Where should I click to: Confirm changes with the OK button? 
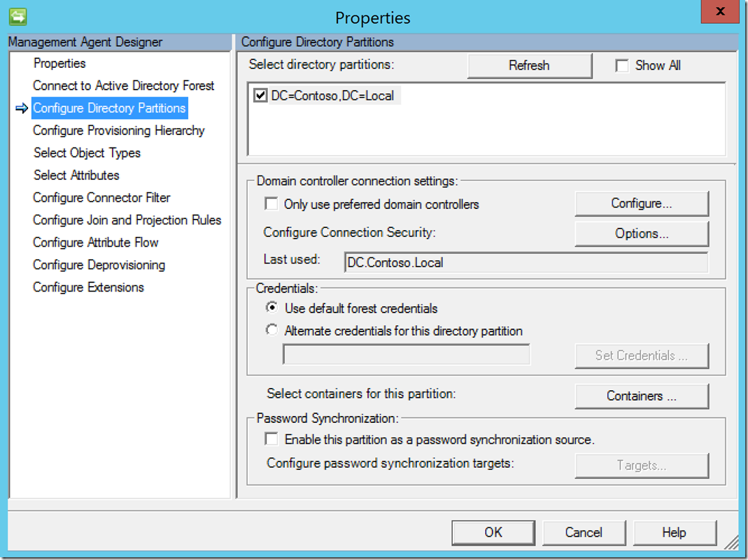[493, 532]
